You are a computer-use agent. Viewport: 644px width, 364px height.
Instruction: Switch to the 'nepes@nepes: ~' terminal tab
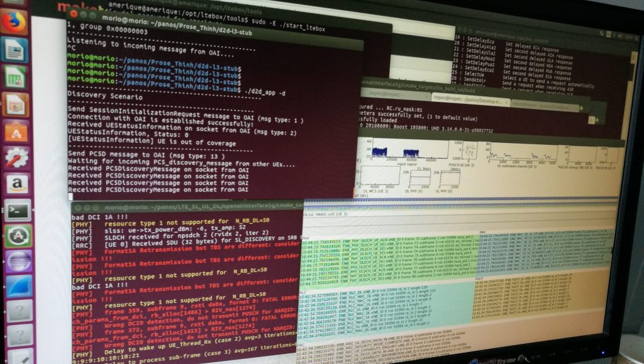394,94
